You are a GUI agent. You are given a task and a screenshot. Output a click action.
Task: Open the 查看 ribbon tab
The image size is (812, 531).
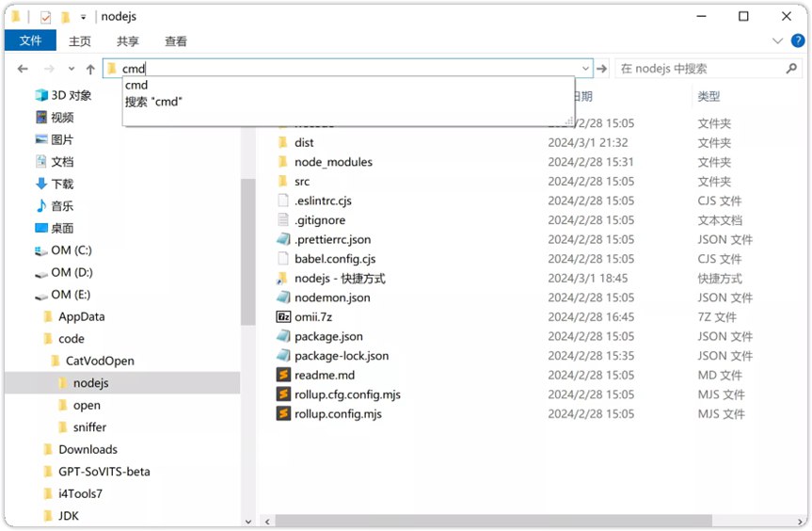pos(176,40)
